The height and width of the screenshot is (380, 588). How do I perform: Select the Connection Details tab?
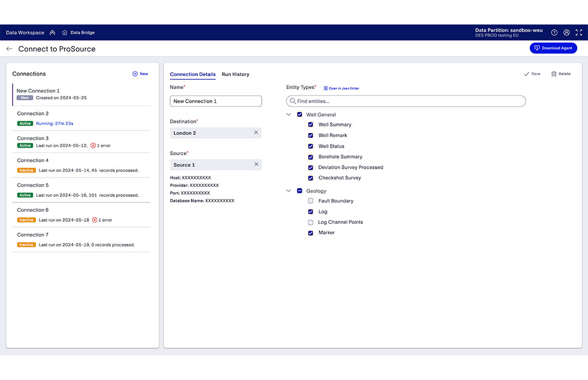(193, 74)
